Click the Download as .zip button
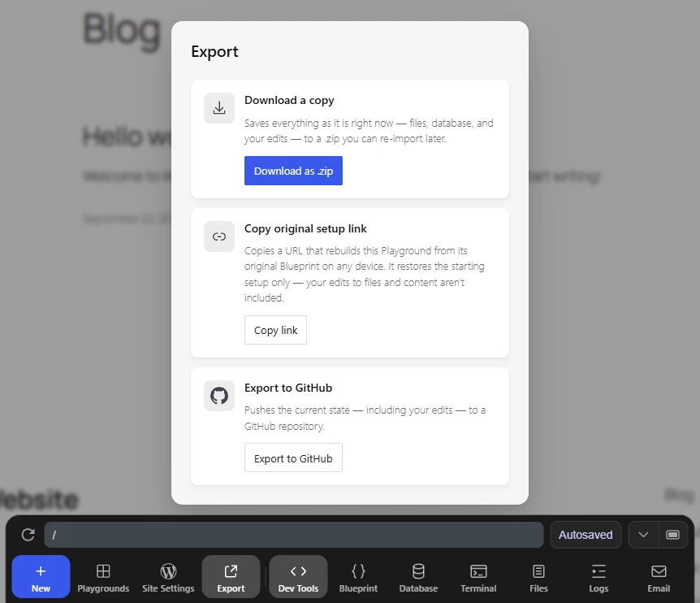Image resolution: width=700 pixels, height=603 pixels. click(293, 171)
